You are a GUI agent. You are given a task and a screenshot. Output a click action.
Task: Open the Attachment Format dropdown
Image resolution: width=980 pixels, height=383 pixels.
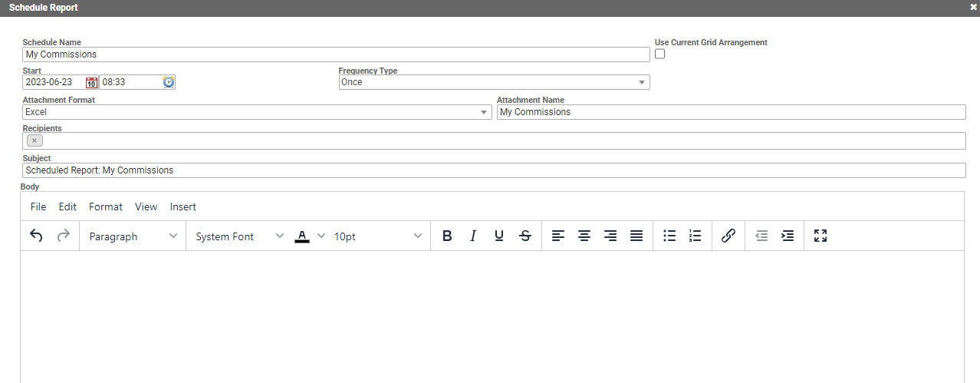point(484,113)
